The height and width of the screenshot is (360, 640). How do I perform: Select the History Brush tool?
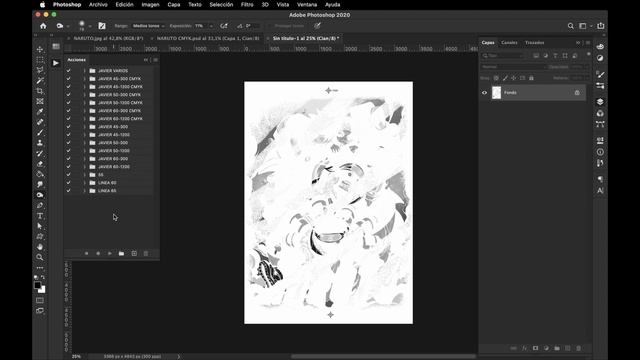point(40,153)
